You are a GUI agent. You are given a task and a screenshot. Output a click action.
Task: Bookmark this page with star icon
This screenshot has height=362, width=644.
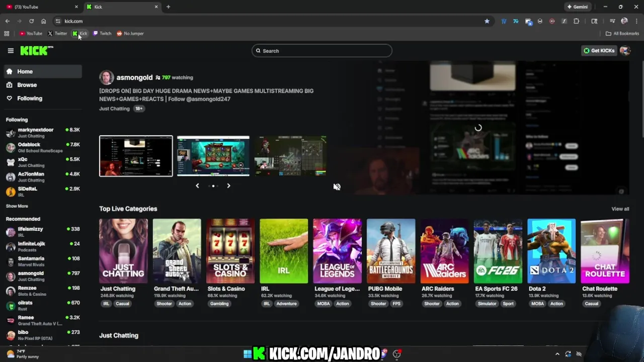click(487, 21)
